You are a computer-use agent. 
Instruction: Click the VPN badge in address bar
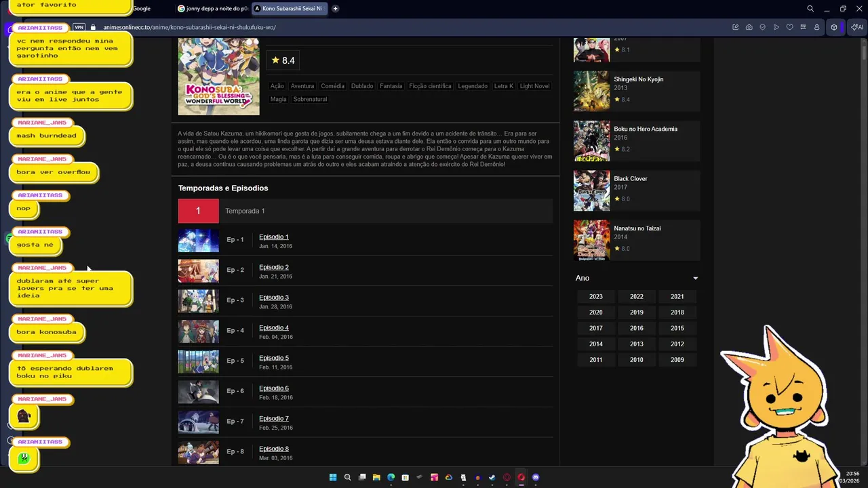[x=79, y=27]
